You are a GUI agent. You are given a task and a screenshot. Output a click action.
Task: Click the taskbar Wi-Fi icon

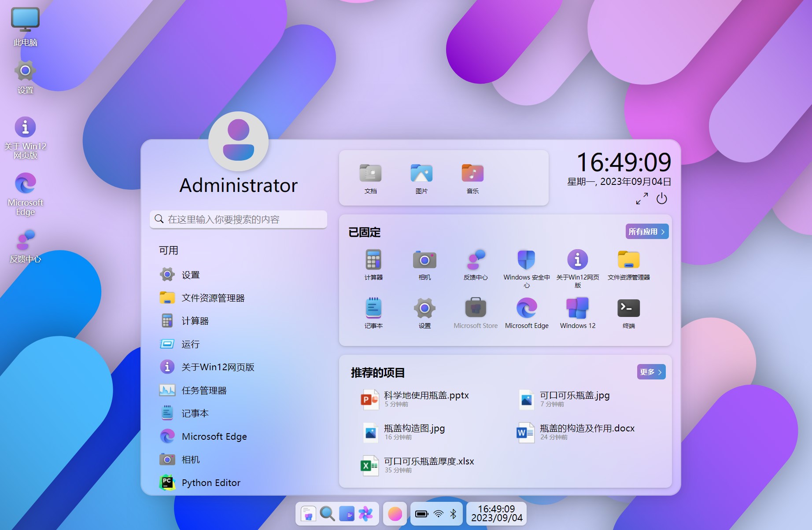[439, 514]
